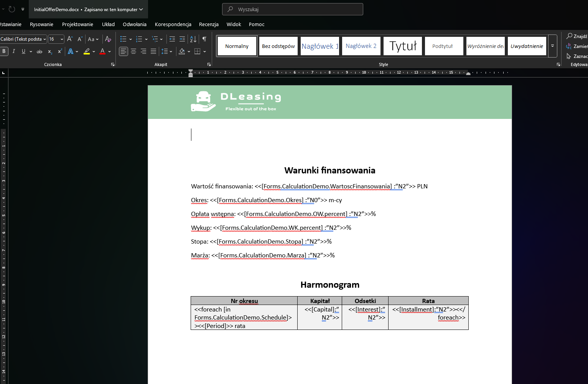Screen dimensions: 588x384
Task: Click the decrease indent icon
Action: [172, 39]
